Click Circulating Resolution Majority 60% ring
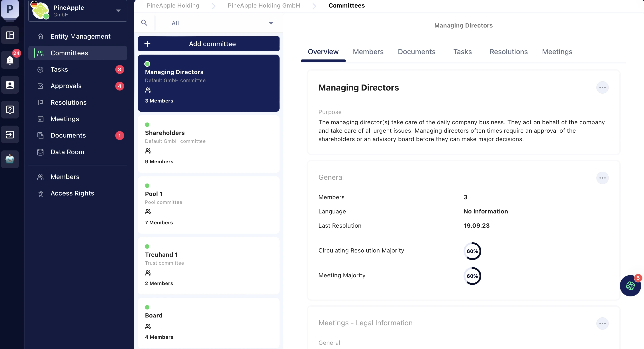 tap(472, 251)
